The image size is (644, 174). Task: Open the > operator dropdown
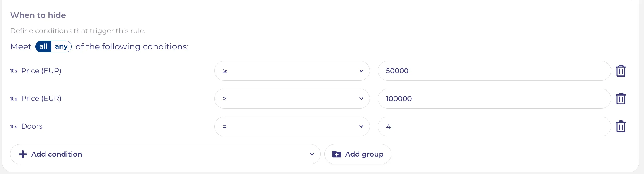click(292, 99)
